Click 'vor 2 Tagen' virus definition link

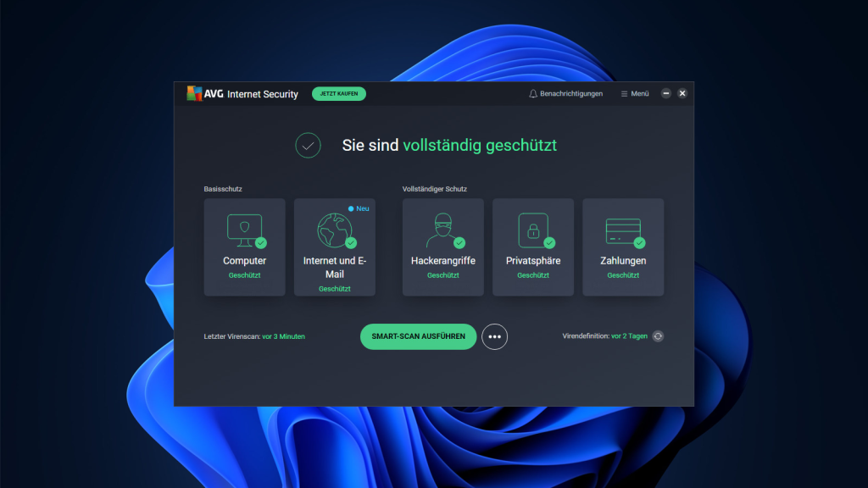click(629, 335)
